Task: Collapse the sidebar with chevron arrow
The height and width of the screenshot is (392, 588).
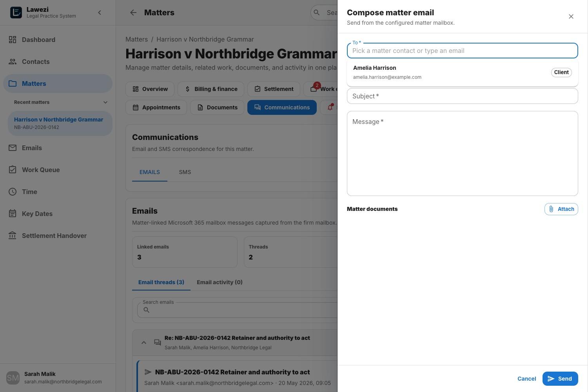Action: pyautogui.click(x=100, y=13)
